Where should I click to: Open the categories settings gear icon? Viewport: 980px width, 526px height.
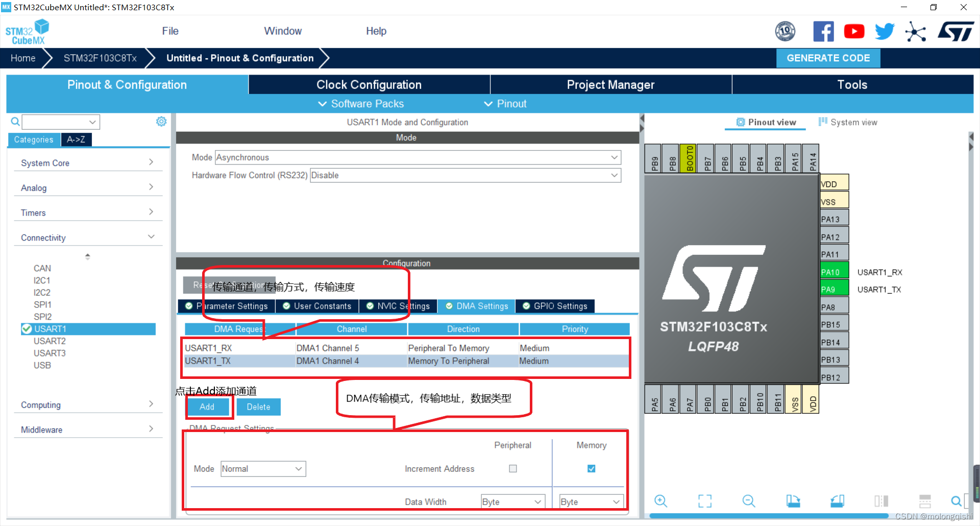(161, 122)
